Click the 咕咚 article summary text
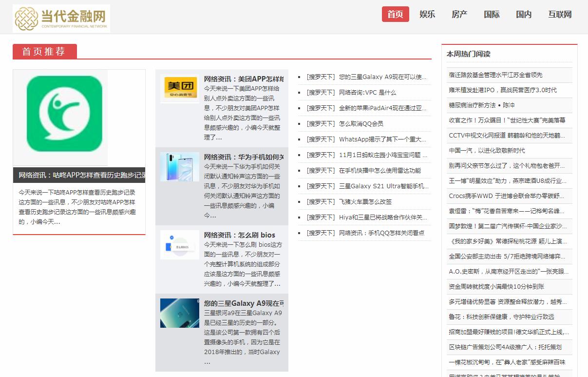This screenshot has width=588, height=377. coord(77,207)
